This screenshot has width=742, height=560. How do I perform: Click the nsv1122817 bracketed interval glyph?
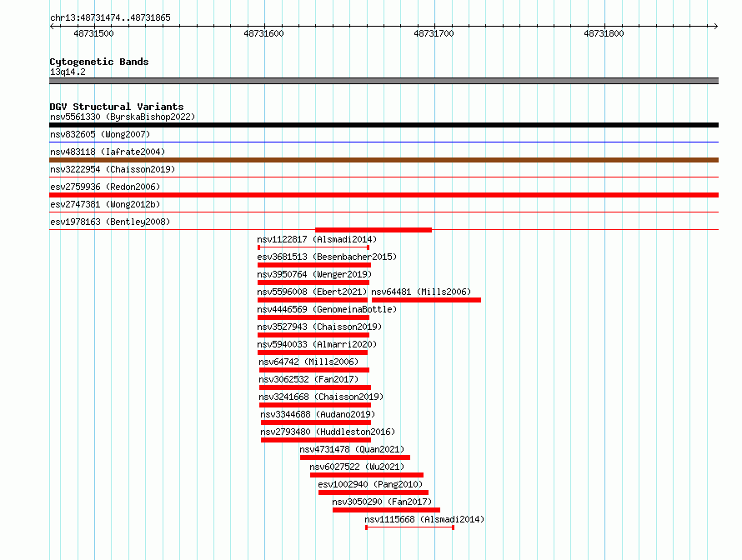pyautogui.click(x=313, y=247)
